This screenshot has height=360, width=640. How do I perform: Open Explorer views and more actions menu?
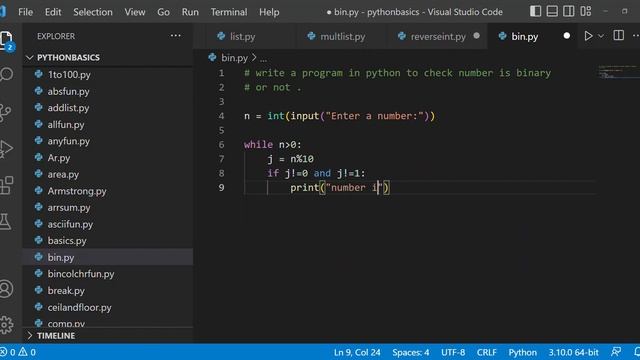[176, 36]
